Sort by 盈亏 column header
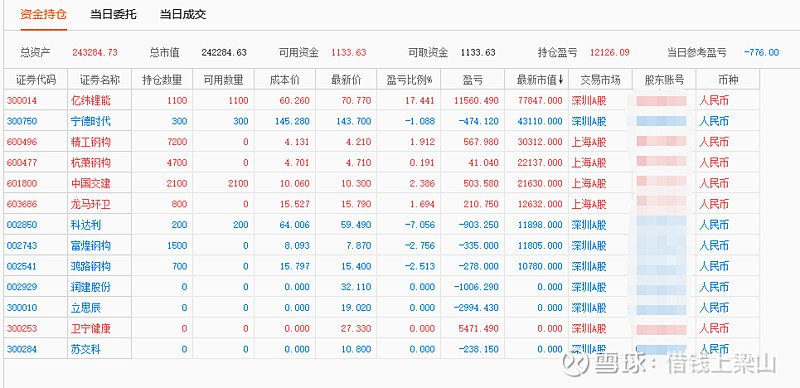The image size is (800, 388). point(472,80)
